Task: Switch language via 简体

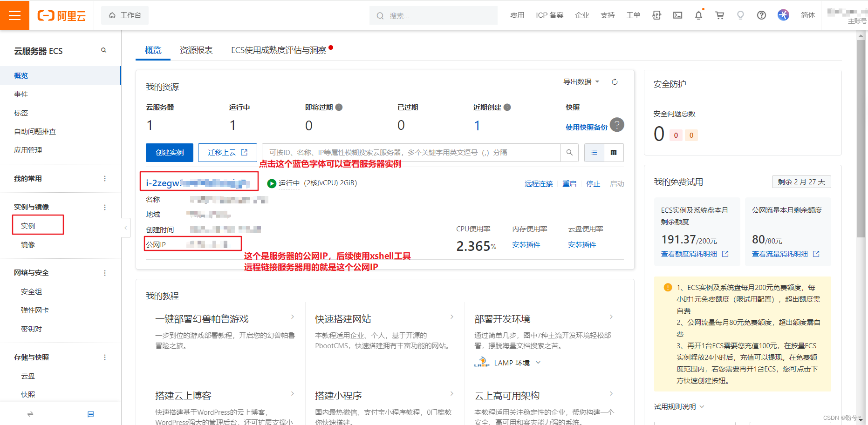Action: click(x=808, y=15)
